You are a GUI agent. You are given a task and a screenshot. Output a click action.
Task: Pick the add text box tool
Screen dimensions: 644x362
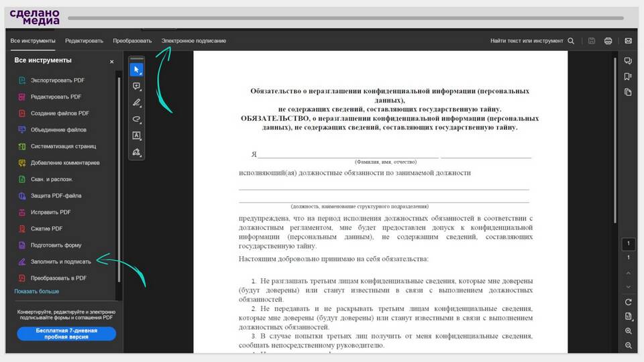(x=136, y=135)
